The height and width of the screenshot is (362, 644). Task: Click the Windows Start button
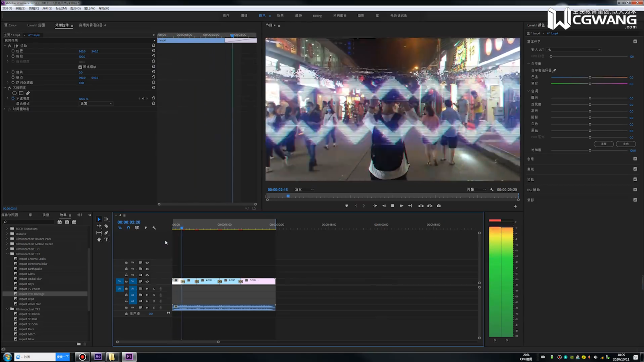(7, 357)
